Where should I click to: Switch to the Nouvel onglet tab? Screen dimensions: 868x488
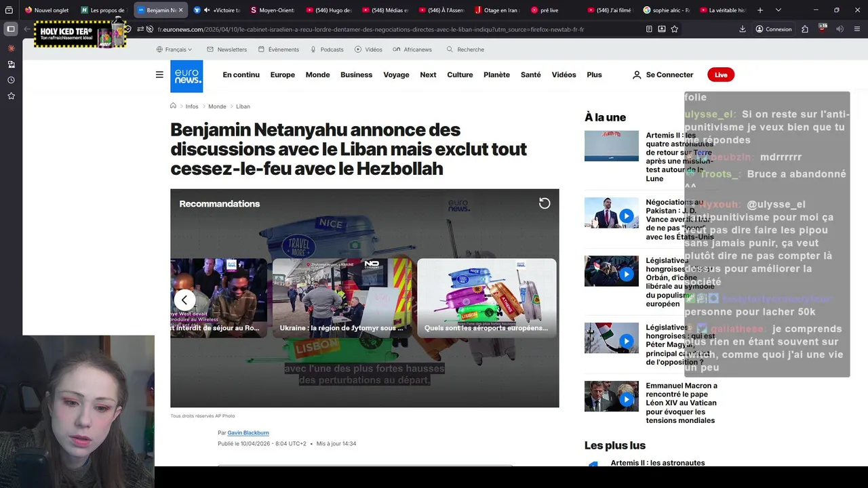(x=47, y=10)
